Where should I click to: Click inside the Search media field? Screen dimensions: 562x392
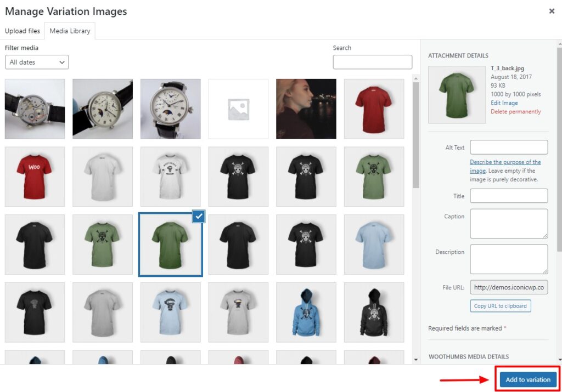click(372, 61)
